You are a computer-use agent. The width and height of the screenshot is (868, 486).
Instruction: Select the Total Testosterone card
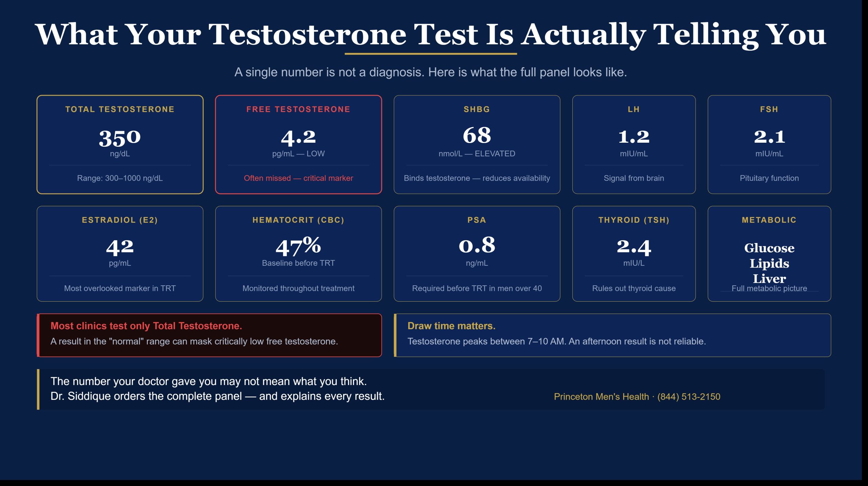coord(120,144)
